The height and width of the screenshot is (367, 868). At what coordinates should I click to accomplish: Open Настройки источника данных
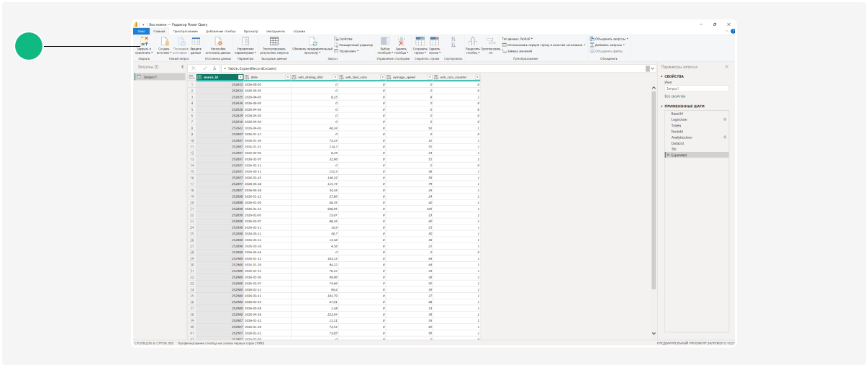click(x=220, y=45)
